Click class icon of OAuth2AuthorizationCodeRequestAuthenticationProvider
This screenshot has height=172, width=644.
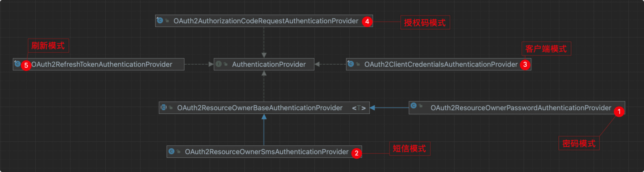tap(160, 20)
